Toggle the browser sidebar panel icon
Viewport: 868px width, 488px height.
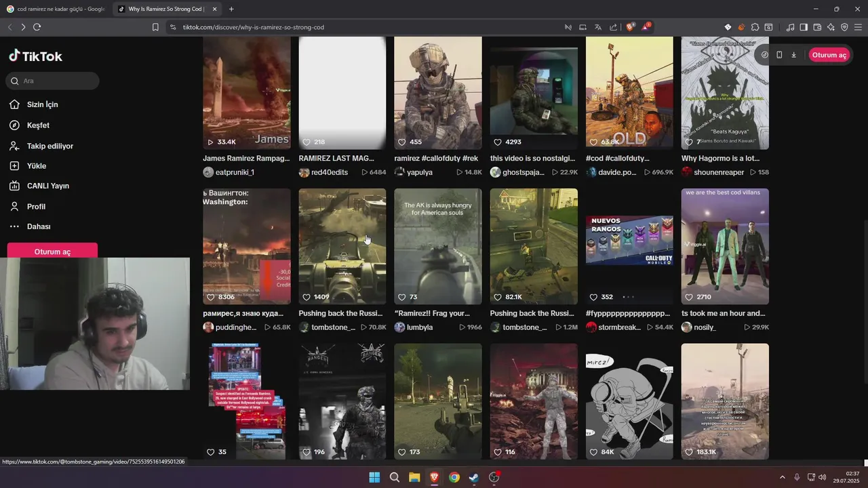pyautogui.click(x=804, y=27)
